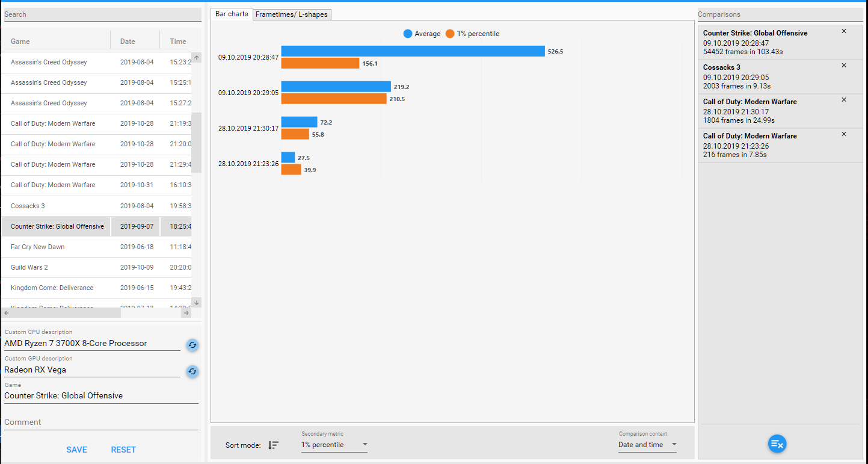The width and height of the screenshot is (868, 464).
Task: Click the 55.8 percentile bar
Action: click(295, 134)
